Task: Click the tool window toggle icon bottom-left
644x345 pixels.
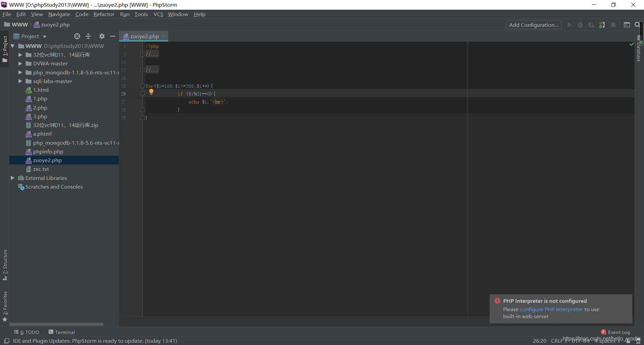Action: click(6, 341)
